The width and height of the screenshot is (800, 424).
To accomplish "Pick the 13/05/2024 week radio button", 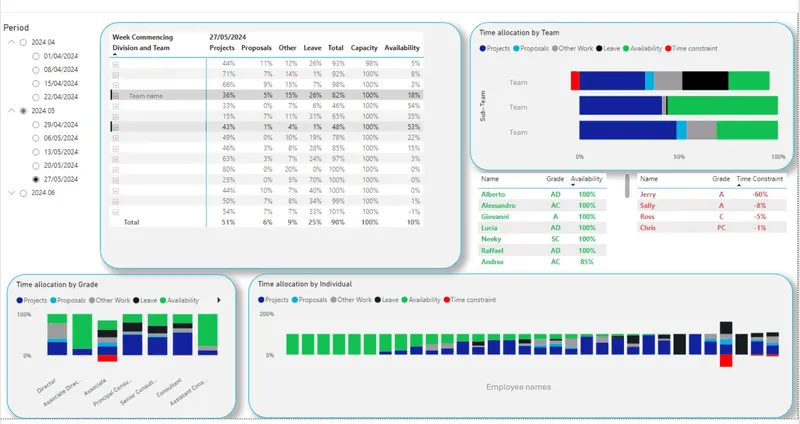I will click(36, 152).
